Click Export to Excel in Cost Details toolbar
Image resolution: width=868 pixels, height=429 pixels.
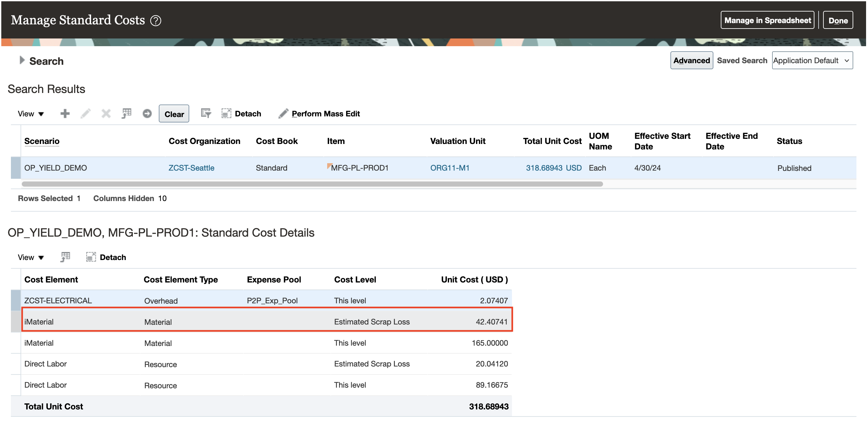pos(65,257)
